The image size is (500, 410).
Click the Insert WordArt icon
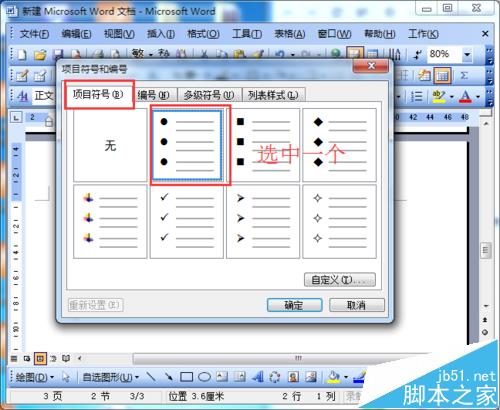[258, 377]
